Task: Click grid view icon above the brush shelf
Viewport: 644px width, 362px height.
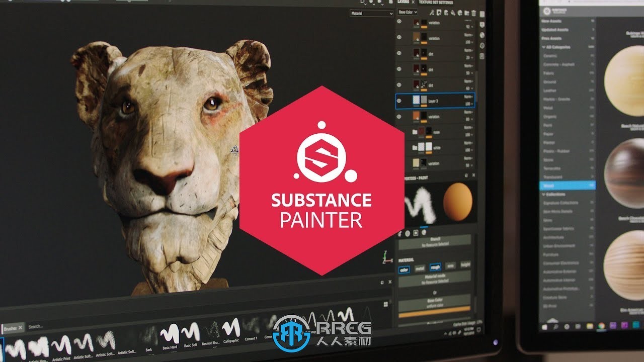Action: [x=385, y=304]
